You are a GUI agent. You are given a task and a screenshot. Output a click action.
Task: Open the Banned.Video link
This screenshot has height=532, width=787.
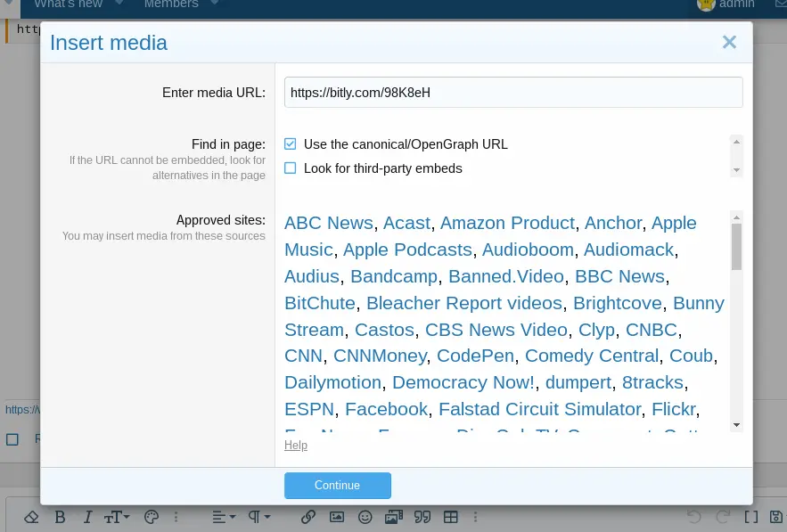pos(506,276)
